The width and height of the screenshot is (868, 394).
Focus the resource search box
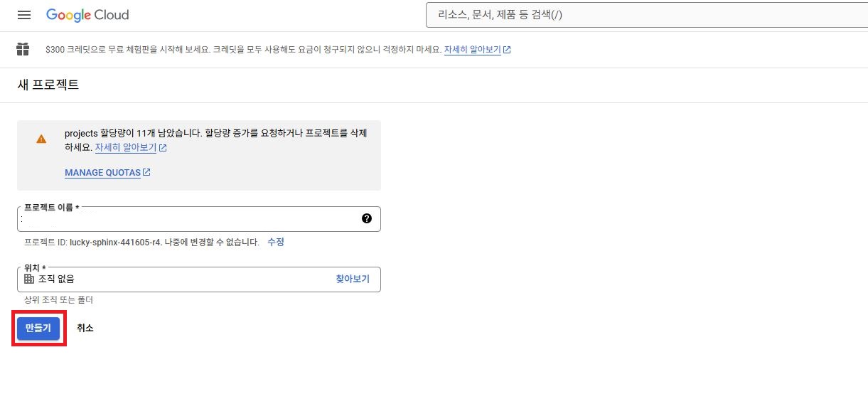[640, 15]
